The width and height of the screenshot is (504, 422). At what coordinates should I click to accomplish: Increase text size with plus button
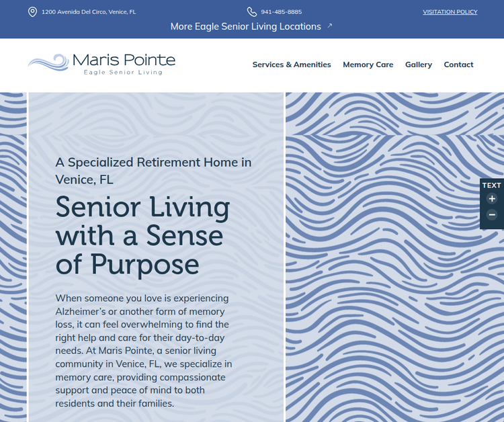pyautogui.click(x=492, y=199)
